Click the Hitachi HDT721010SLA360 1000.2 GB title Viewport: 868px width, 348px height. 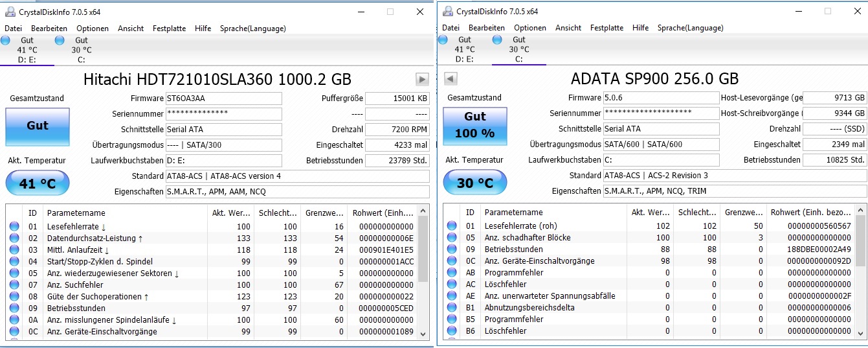pos(217,80)
